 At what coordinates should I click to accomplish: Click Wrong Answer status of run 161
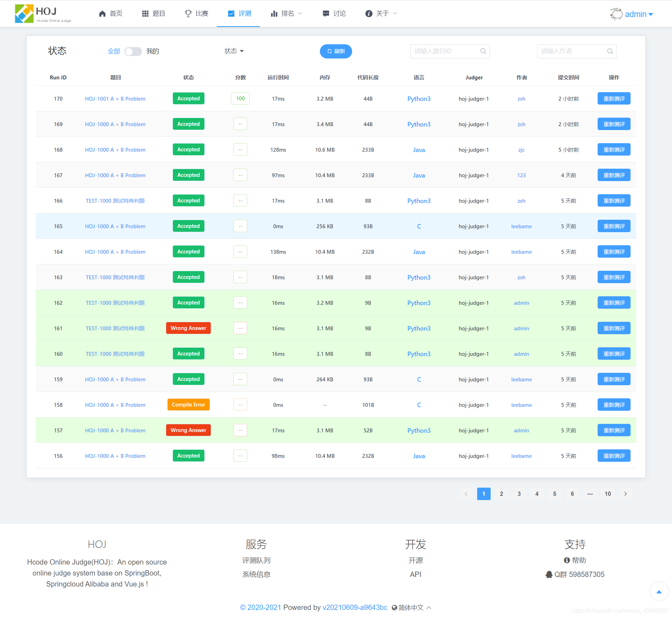[x=188, y=328]
